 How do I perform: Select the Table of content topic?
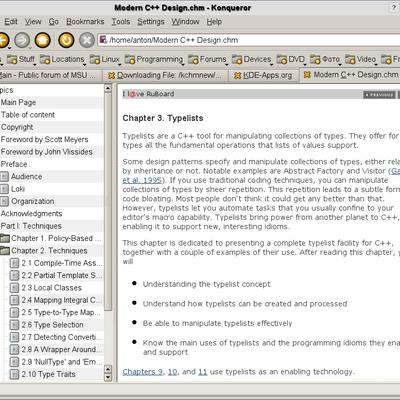(28, 115)
